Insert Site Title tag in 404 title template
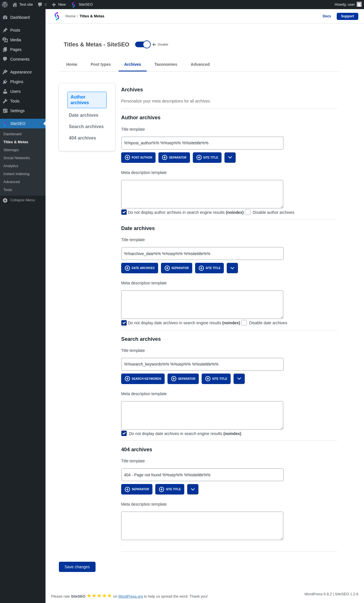 click(x=170, y=489)
